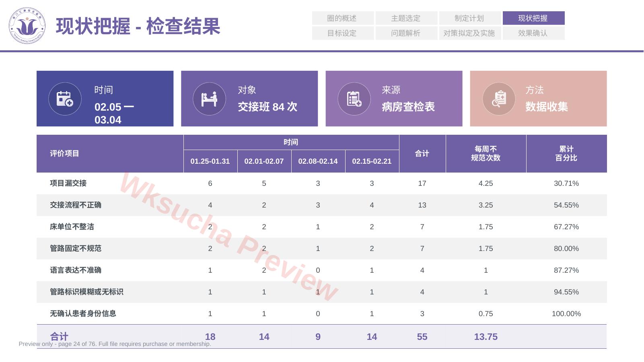Click the 3.25 weekly count cell
644x362 pixels.
pos(486,205)
